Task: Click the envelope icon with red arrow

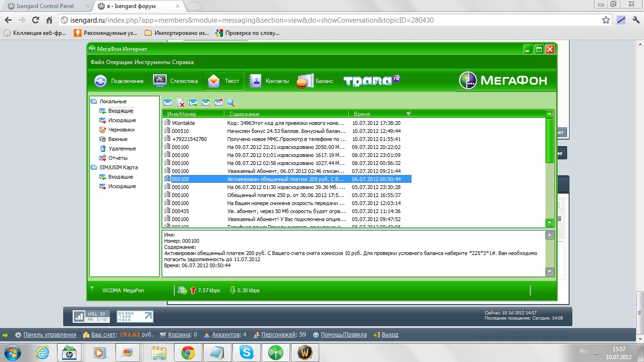Action: (x=219, y=102)
